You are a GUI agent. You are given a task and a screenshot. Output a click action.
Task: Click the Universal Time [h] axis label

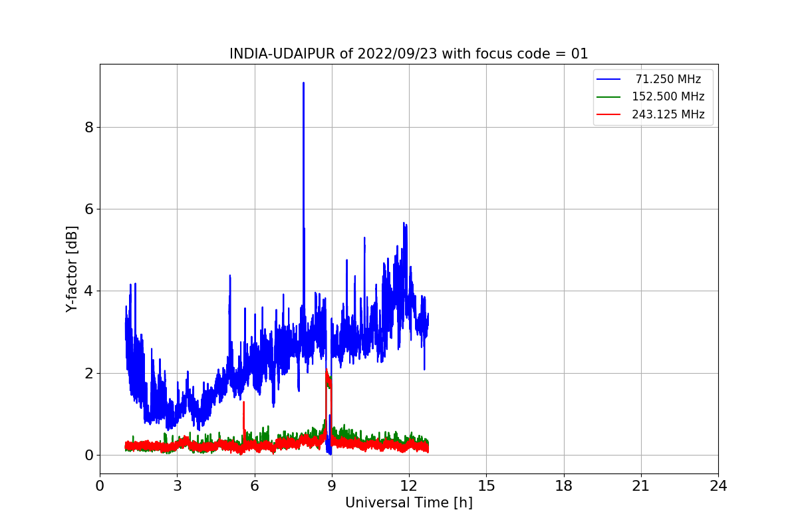click(x=409, y=503)
